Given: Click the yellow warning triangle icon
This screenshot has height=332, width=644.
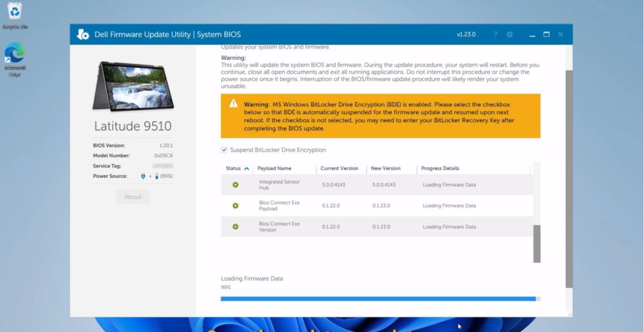Looking at the screenshot, I should pos(233,103).
